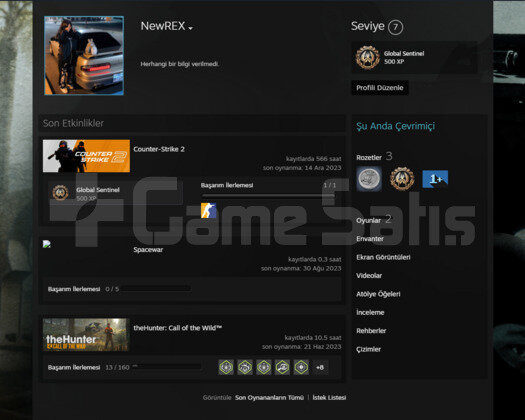Click the gold Global Sentinel badge in Rozetler
Viewport: 525px width, 420px height.
click(402, 179)
